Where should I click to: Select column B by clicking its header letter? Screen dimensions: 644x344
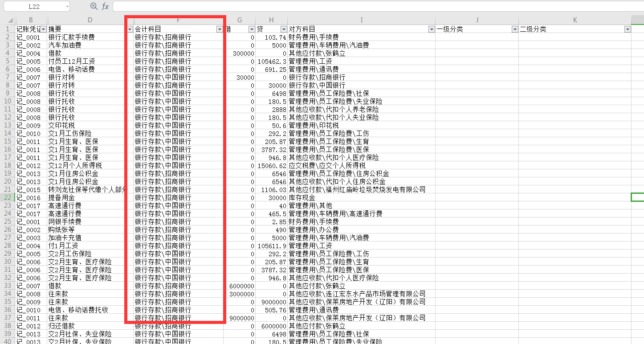pyautogui.click(x=30, y=20)
